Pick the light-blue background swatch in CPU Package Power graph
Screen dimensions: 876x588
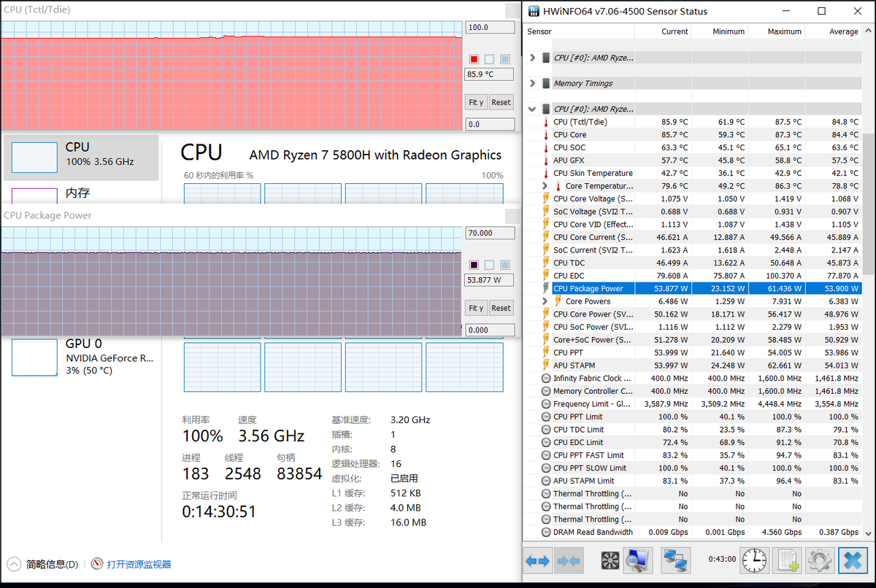point(490,265)
